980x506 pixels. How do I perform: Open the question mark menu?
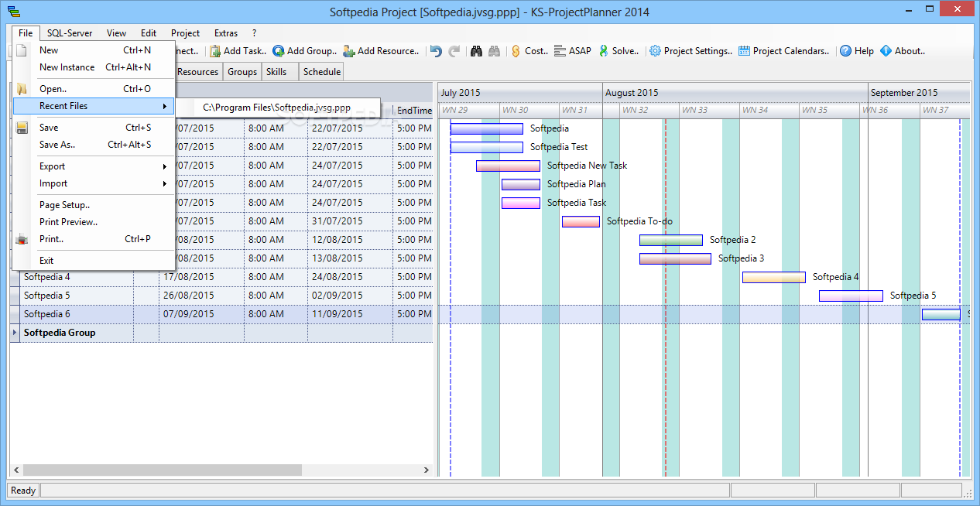click(254, 33)
